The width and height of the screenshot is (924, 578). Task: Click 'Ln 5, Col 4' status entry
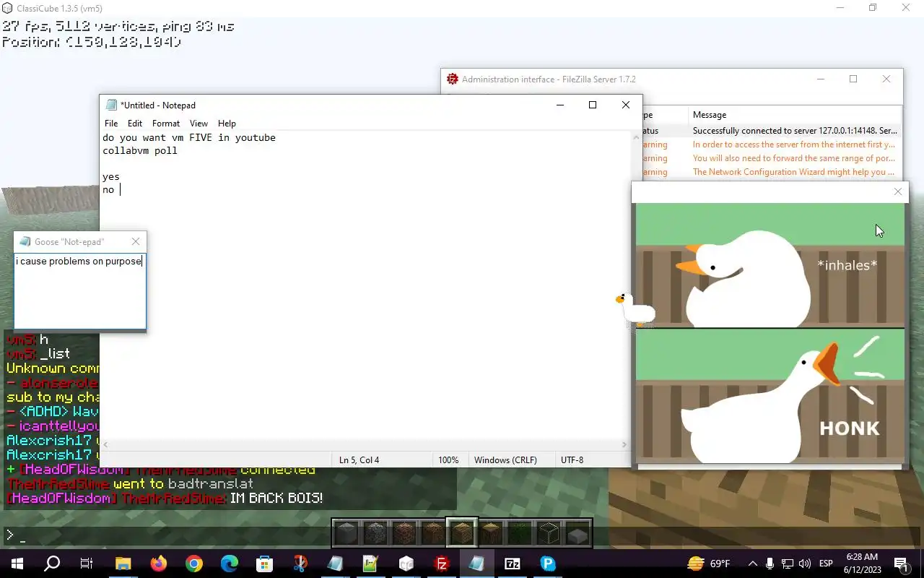tap(359, 460)
